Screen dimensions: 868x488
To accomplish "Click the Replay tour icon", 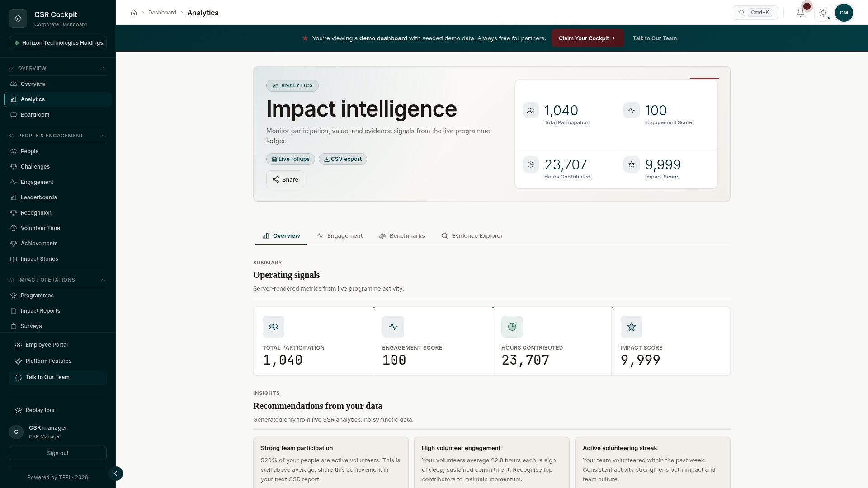I will [19, 411].
